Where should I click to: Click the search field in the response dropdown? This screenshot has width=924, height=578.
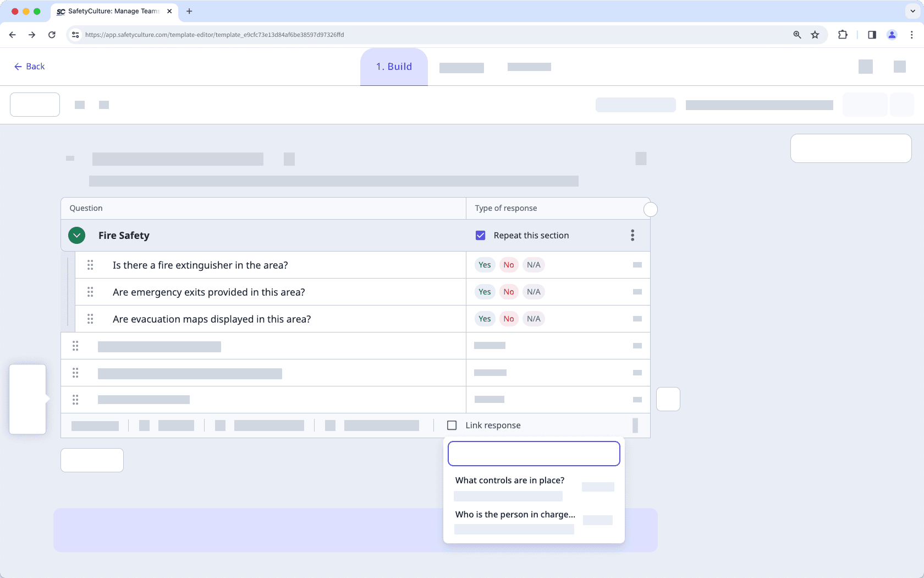click(533, 454)
